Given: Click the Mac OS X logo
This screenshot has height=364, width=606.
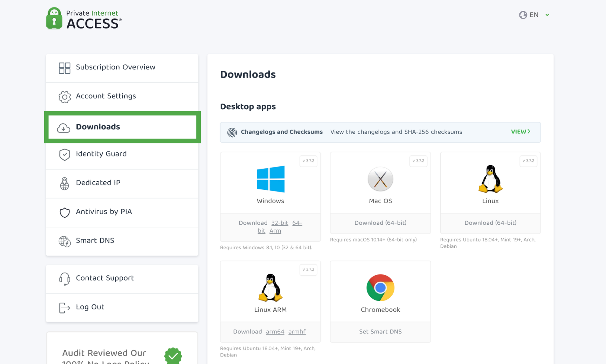Looking at the screenshot, I should pyautogui.click(x=380, y=179).
